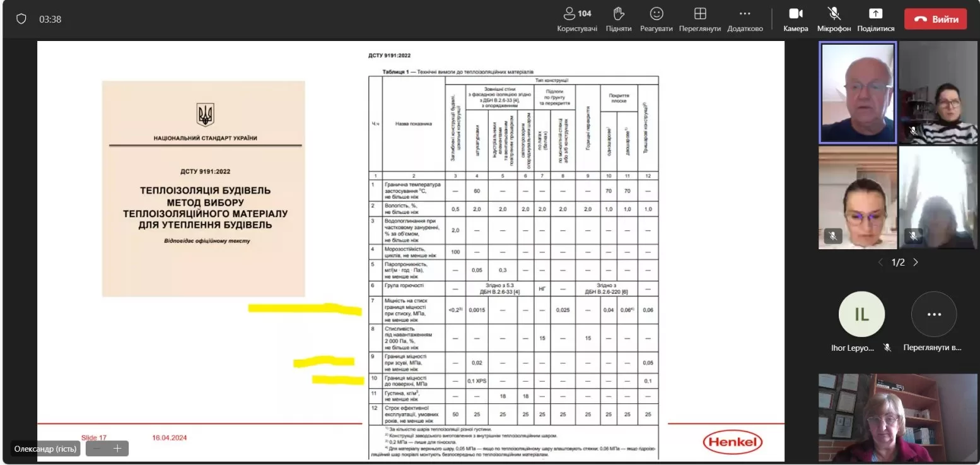
Task: Click the Олександр (гість) presenter label
Action: coord(45,449)
